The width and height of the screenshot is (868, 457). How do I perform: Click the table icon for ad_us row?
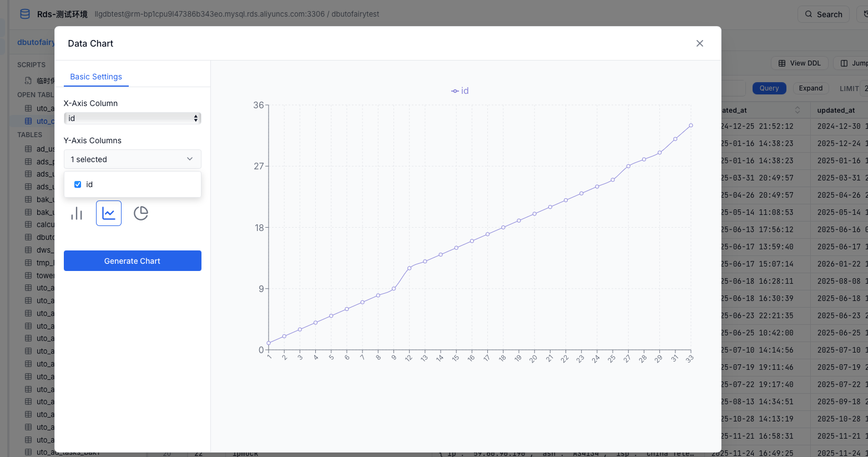(x=28, y=149)
